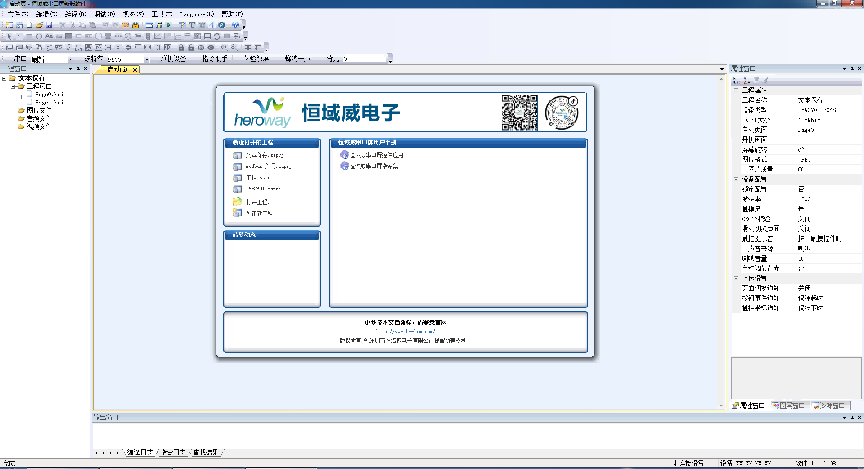This screenshot has height=469, width=864.
Task: Click the letter A text tool icon
Action: (x=49, y=35)
